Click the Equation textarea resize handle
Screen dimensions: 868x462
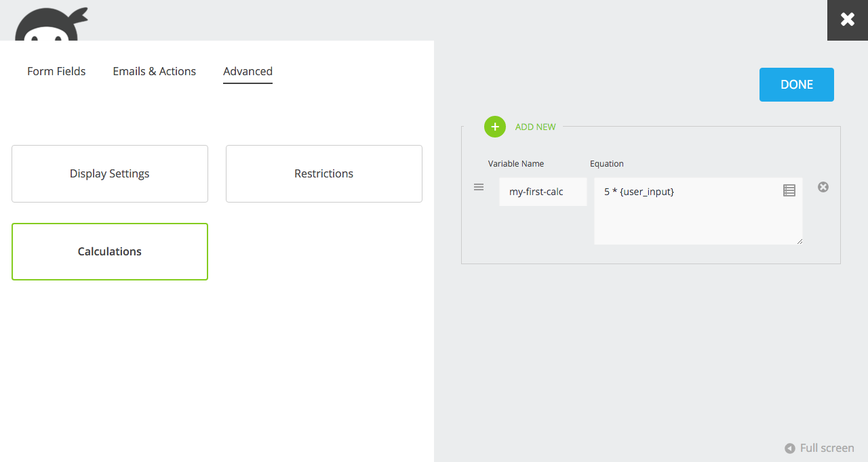(x=799, y=240)
